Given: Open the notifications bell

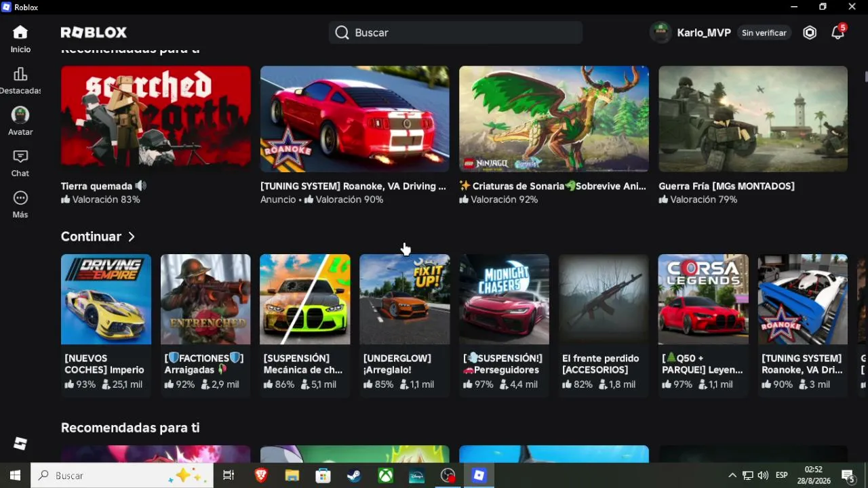Looking at the screenshot, I should (838, 33).
